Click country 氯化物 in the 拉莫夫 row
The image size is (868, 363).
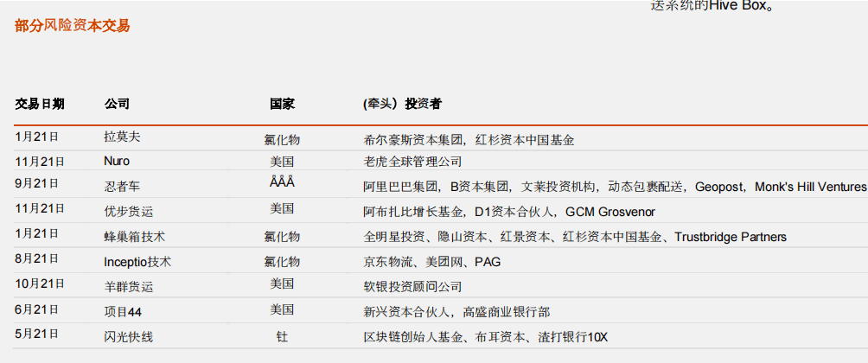282,140
